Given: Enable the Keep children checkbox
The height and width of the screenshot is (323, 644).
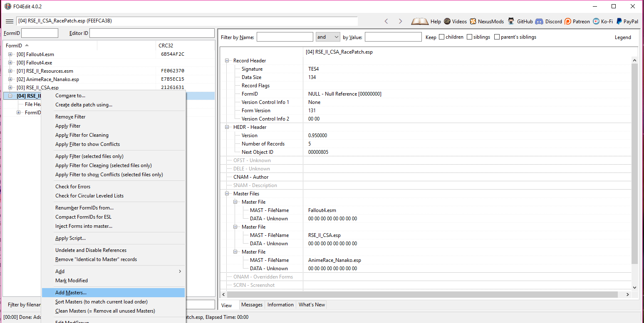Looking at the screenshot, I should click(x=442, y=37).
